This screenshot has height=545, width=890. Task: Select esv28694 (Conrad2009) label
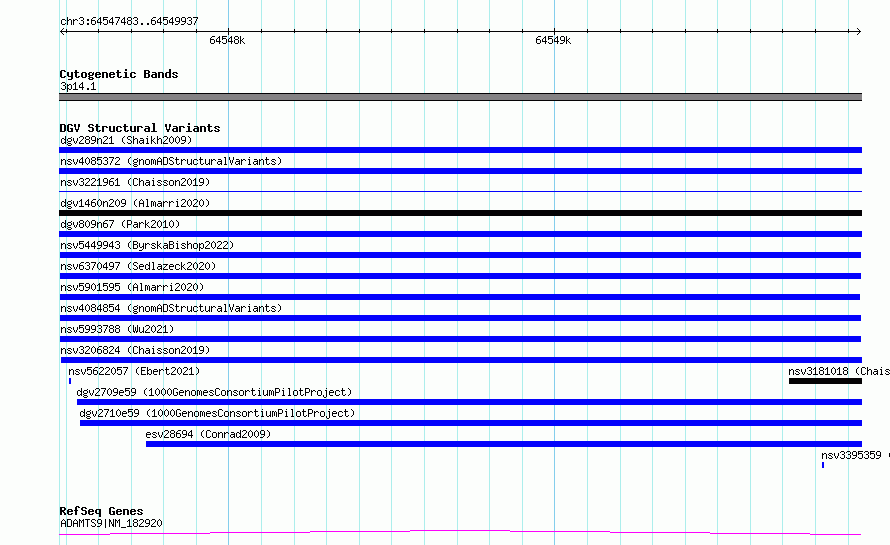pyautogui.click(x=208, y=434)
